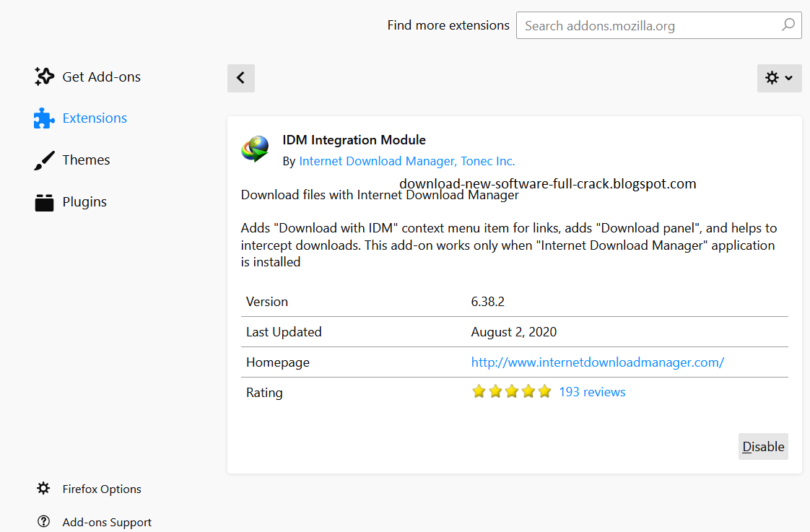
Task: Click the Last Updated row label
Action: [284, 331]
